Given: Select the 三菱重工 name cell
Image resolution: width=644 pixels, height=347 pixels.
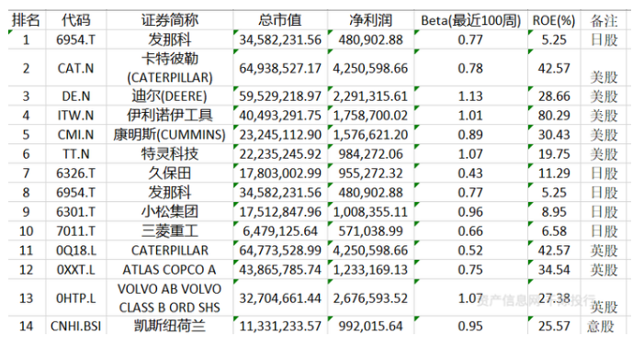Looking at the screenshot, I should 170,231.
